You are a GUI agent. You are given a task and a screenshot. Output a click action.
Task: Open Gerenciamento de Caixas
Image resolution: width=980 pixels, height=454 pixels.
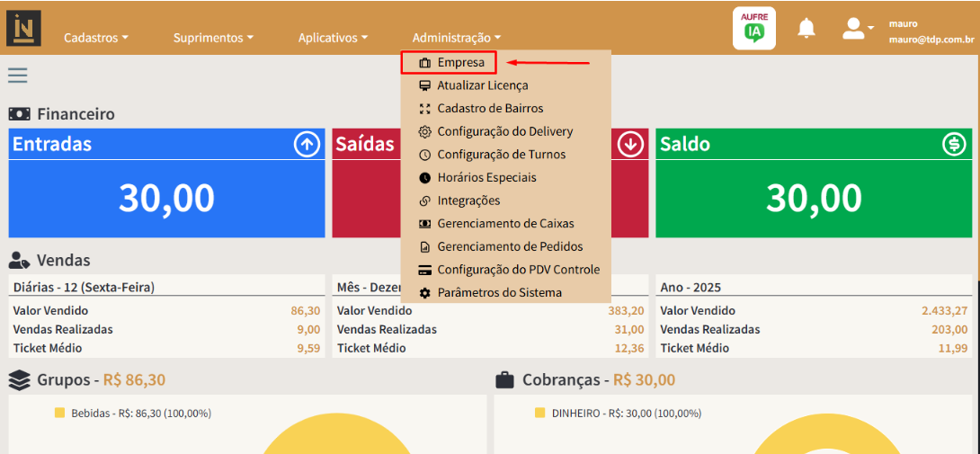tap(505, 224)
